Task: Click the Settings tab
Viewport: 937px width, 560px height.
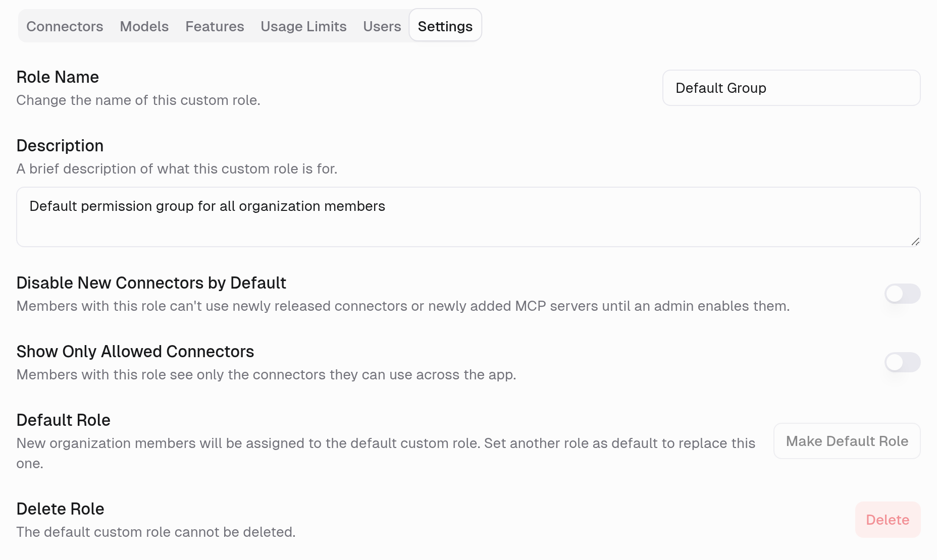Action: click(445, 25)
